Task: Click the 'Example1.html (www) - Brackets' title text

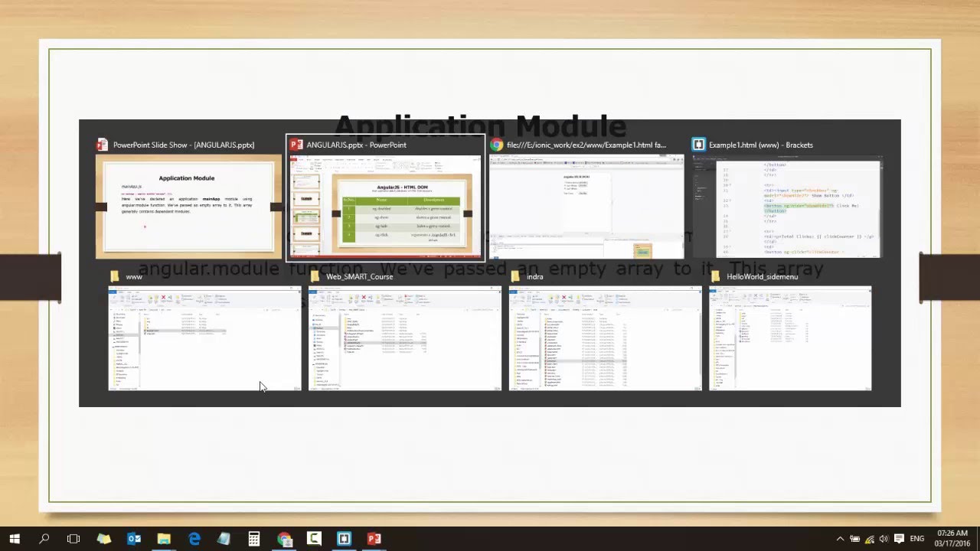Action: click(761, 145)
